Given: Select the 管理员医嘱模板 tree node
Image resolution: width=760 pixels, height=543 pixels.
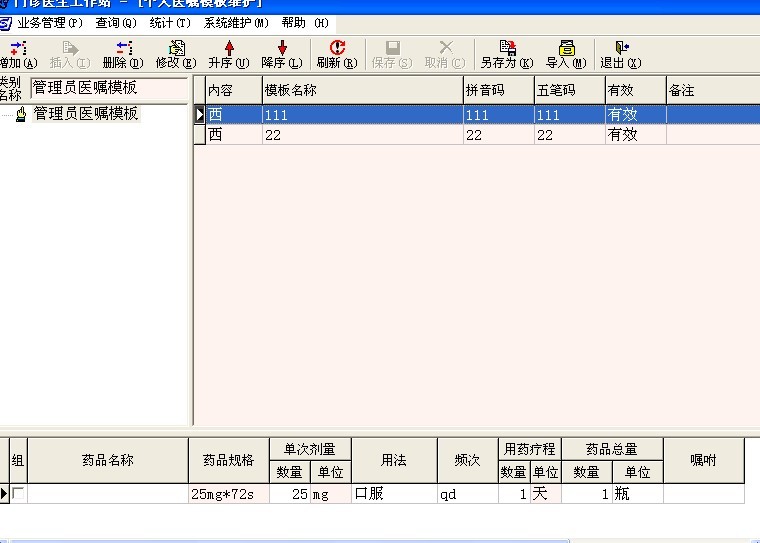Looking at the screenshot, I should coord(85,114).
